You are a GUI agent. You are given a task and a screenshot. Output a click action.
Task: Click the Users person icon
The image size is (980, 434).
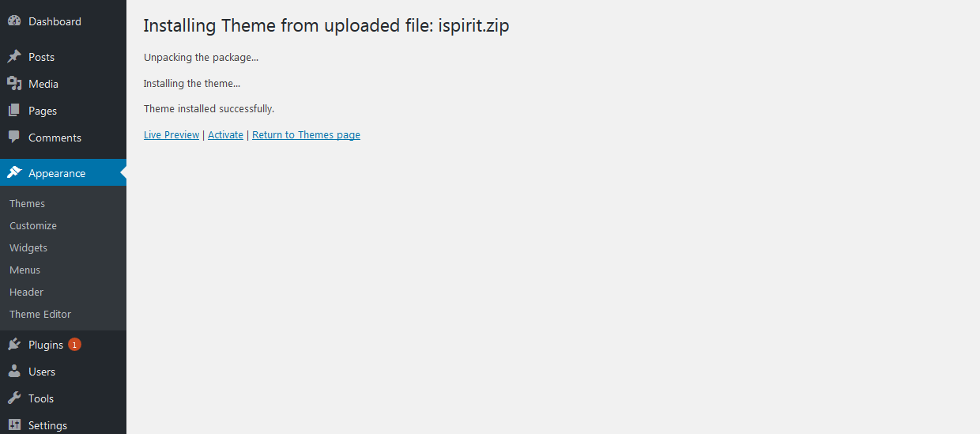[x=14, y=372]
